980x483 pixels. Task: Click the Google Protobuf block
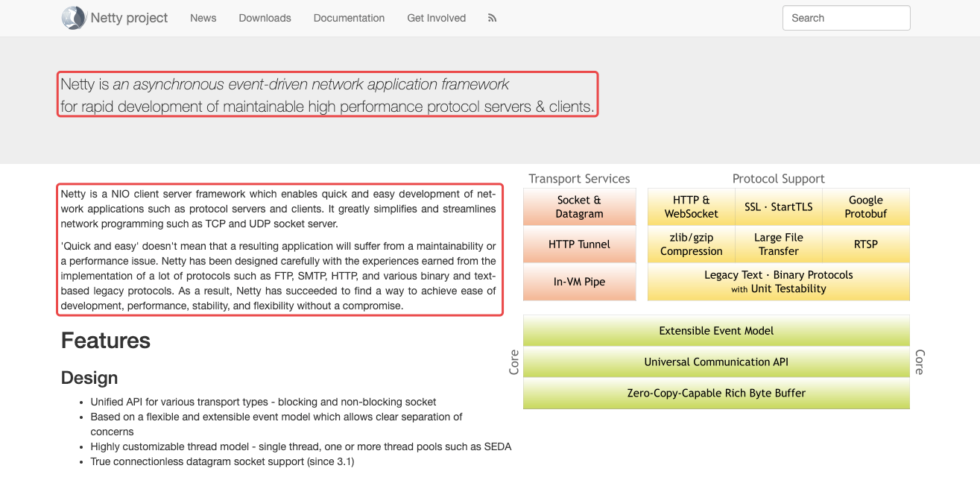tap(865, 206)
